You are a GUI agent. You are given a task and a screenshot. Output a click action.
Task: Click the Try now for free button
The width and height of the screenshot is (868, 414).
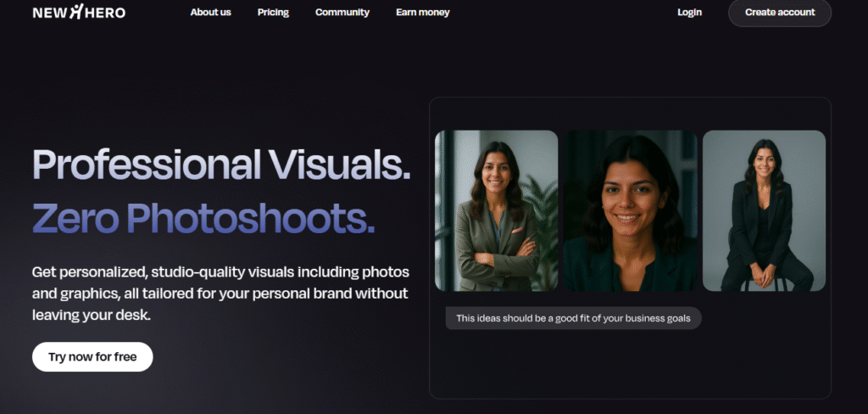(x=92, y=356)
